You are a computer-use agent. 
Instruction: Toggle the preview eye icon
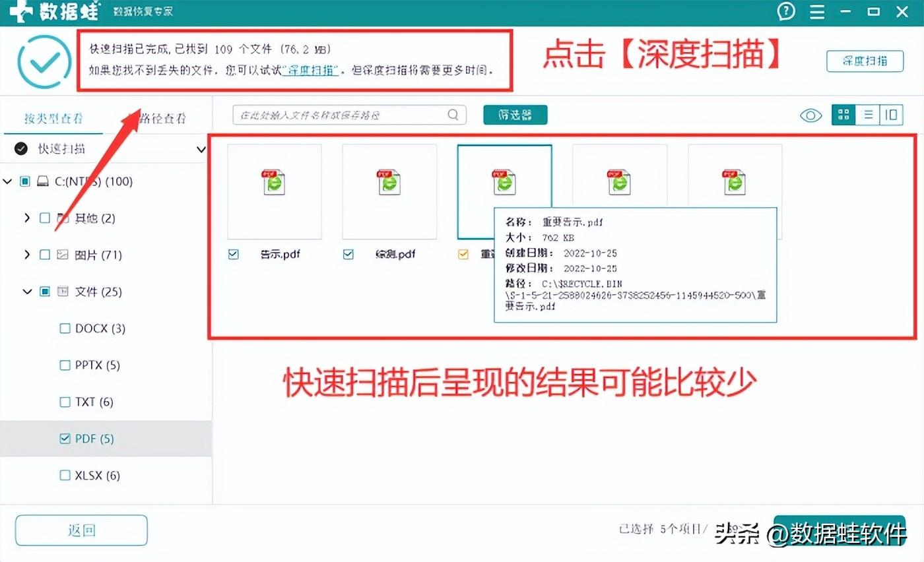point(810,114)
